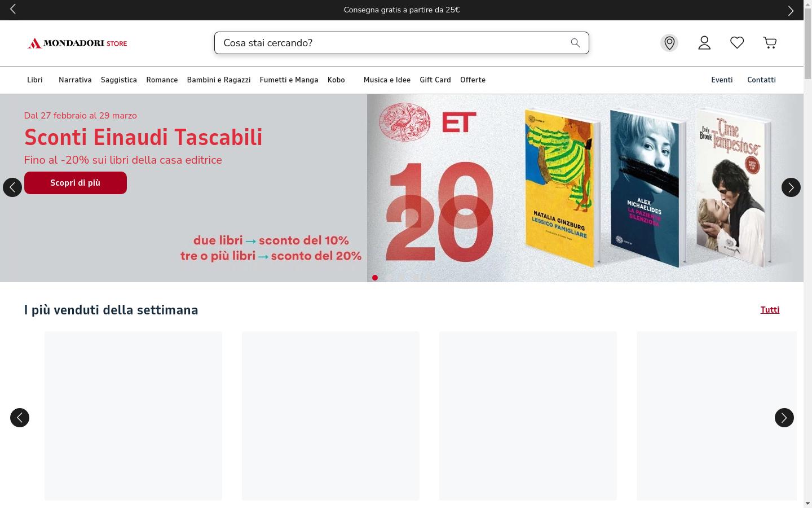Click the 'I più venduti della settimana' heading
812x508 pixels.
(x=111, y=310)
